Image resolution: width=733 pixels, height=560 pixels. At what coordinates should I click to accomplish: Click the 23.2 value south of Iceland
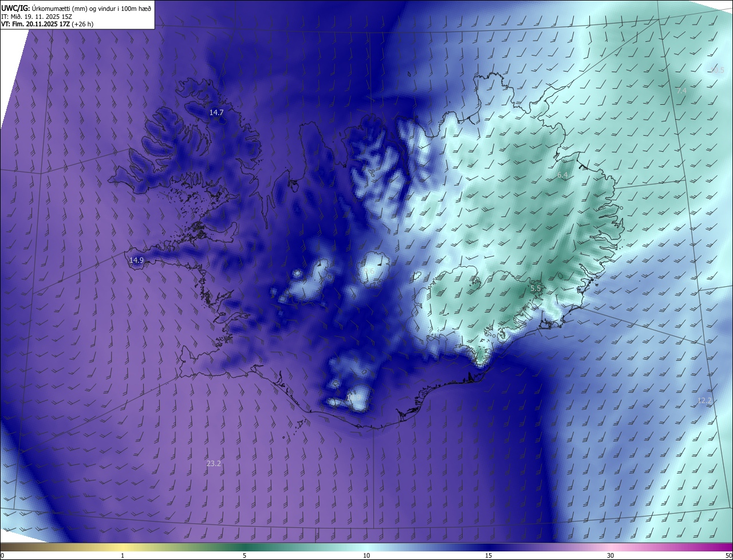[214, 463]
